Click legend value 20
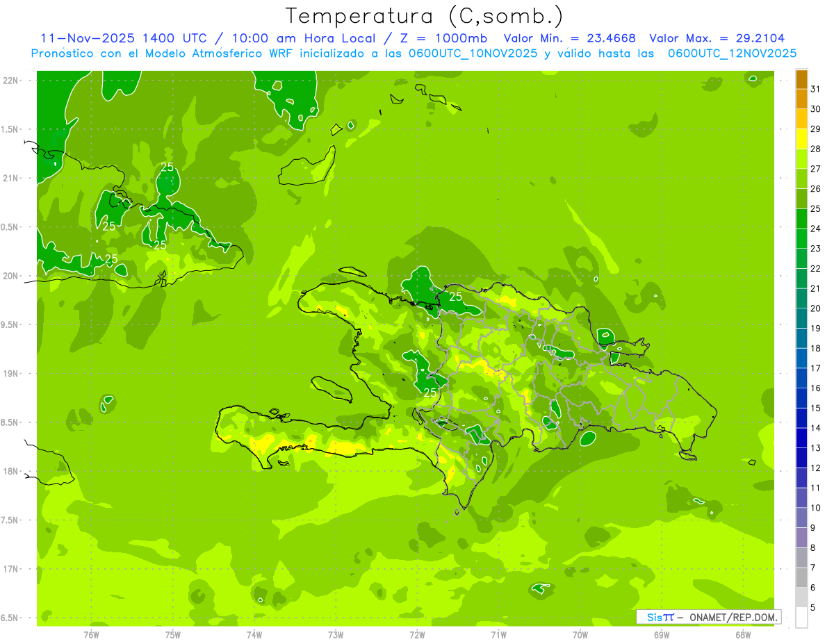This screenshot has height=644, width=834. tap(816, 308)
